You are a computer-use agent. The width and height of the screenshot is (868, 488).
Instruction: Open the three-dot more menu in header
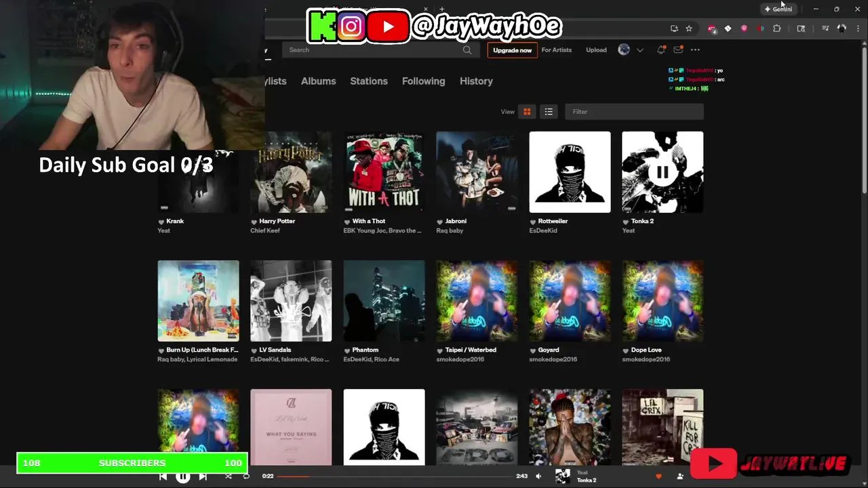[694, 50]
